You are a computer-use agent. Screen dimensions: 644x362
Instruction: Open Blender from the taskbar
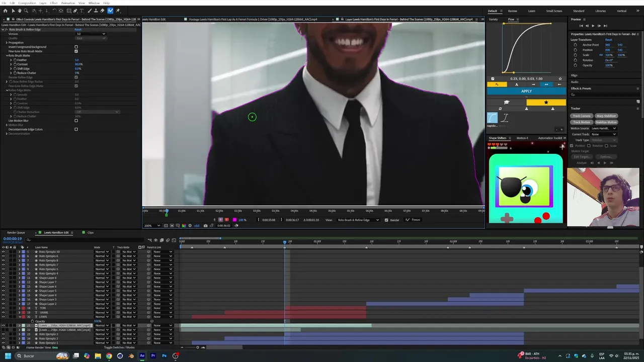pyautogui.click(x=131, y=356)
